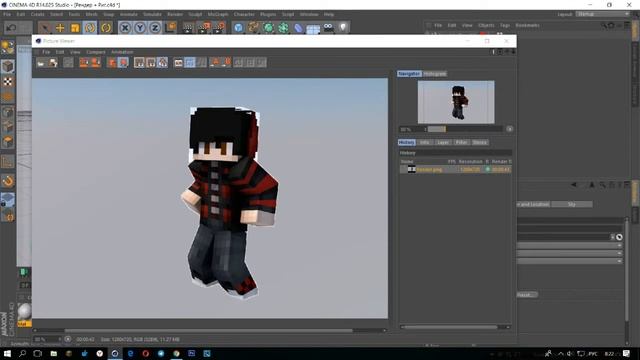Switch to the Stereo tab
This screenshot has width=640, height=360.
tap(480, 142)
